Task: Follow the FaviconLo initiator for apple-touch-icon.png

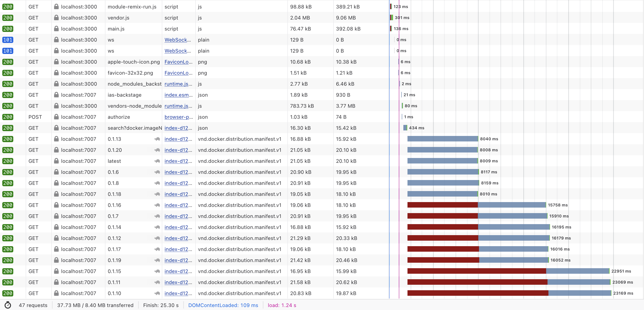Action: click(x=178, y=62)
